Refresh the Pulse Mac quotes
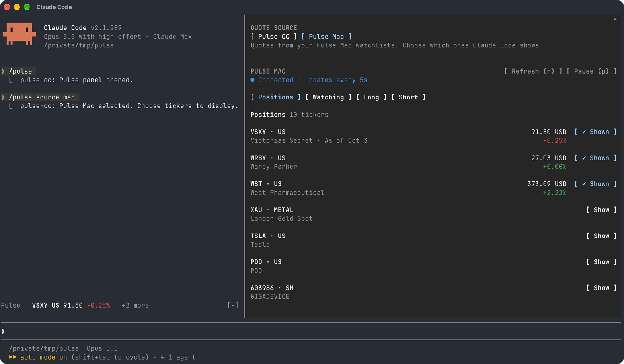This screenshot has height=364, width=624. tap(533, 71)
